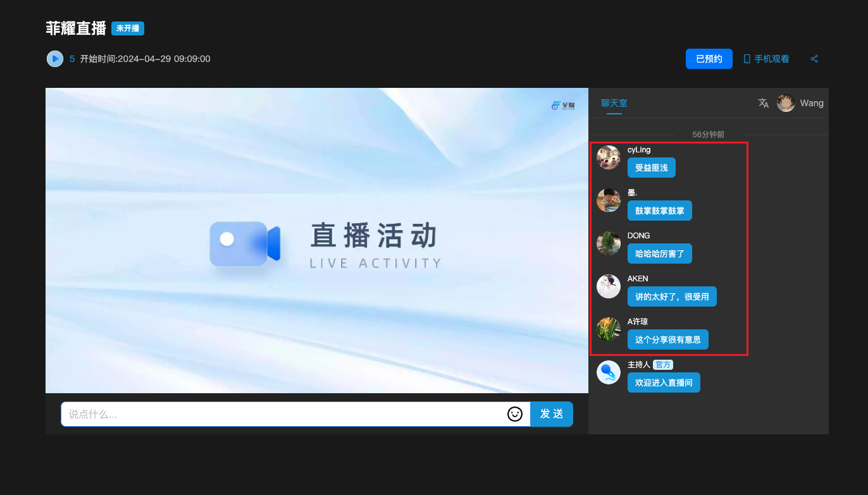Open the 手机观看 mobile viewing link
The width and height of the screenshot is (868, 495).
point(766,59)
